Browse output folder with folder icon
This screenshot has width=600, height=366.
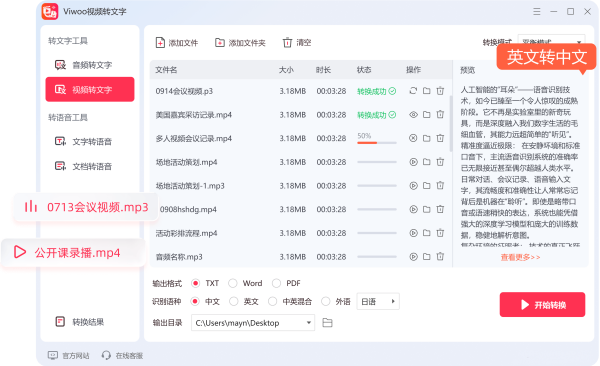click(327, 323)
